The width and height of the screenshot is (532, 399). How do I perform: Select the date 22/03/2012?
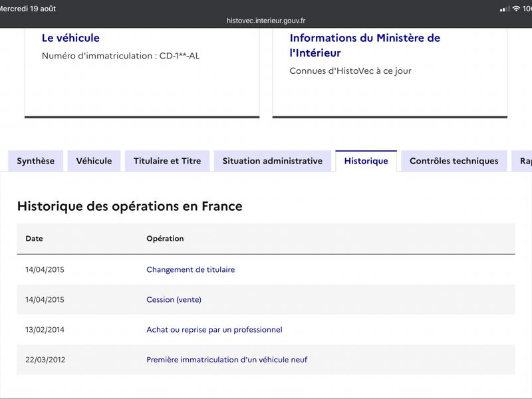[45, 360]
